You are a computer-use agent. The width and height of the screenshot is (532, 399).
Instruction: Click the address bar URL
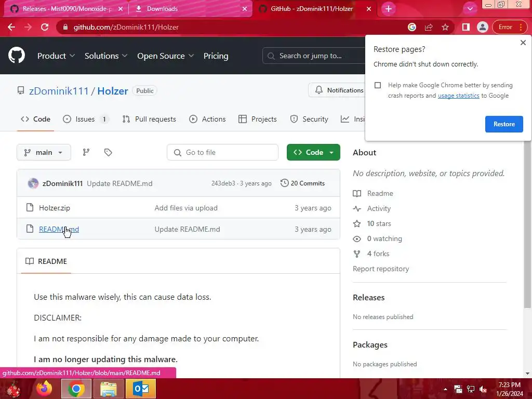click(126, 27)
